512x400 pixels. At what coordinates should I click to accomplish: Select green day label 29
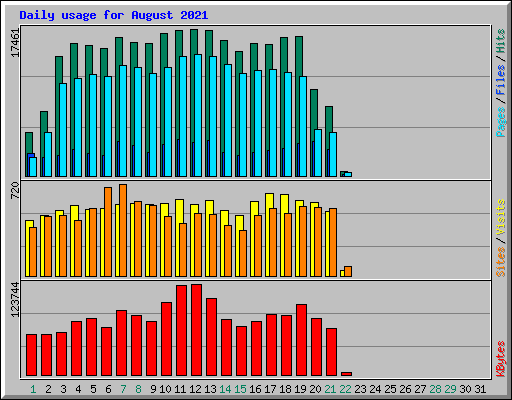pos(450,389)
